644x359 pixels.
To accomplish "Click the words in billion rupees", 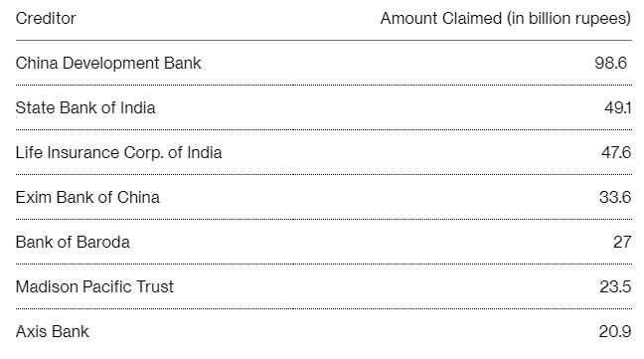I will tap(568, 19).
